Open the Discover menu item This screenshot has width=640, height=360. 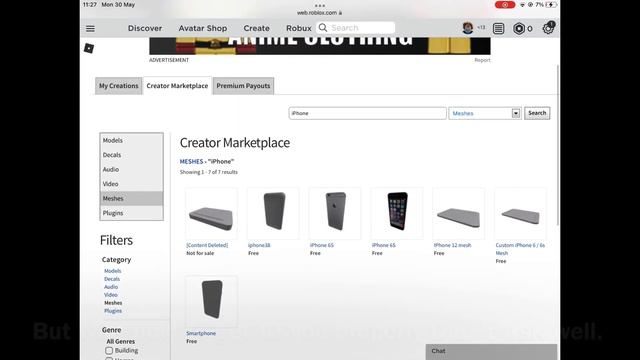click(145, 28)
